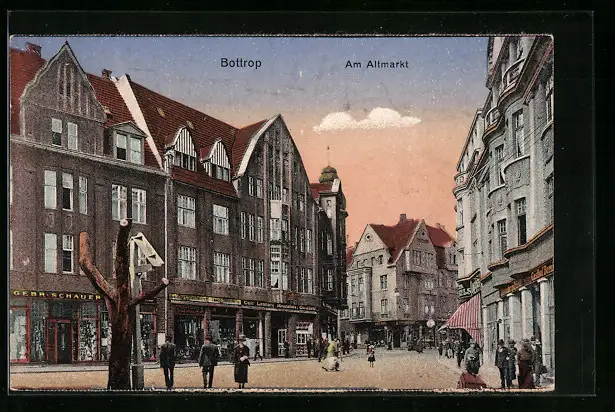Image resolution: width=615 pixels, height=412 pixels.
Task: Select the woman in long black dress
Action: tap(241, 362)
